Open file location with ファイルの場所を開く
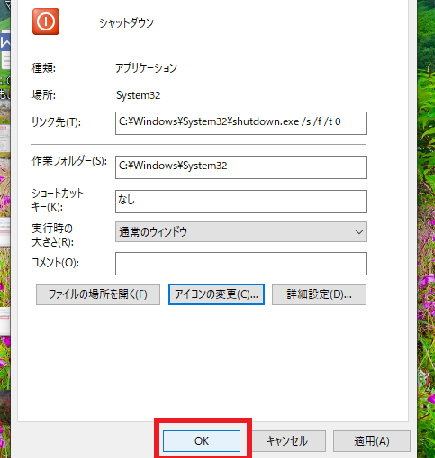The image size is (435, 458). [x=98, y=294]
